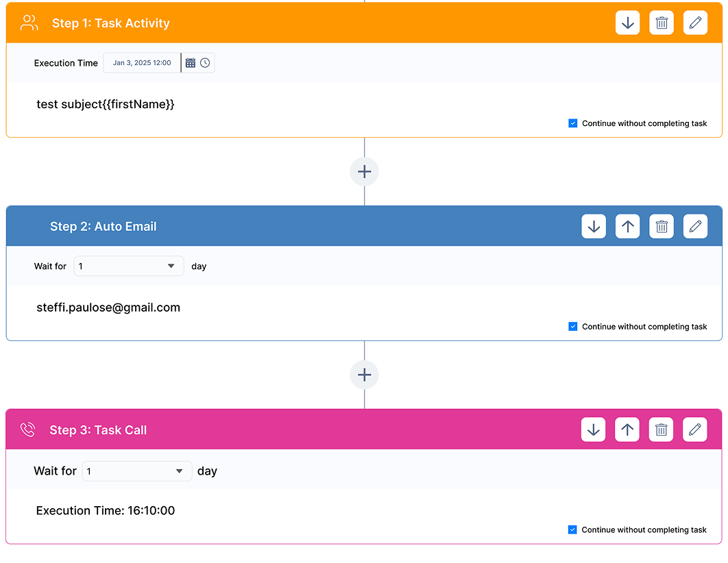Open the time picker for Execution Time

point(204,62)
